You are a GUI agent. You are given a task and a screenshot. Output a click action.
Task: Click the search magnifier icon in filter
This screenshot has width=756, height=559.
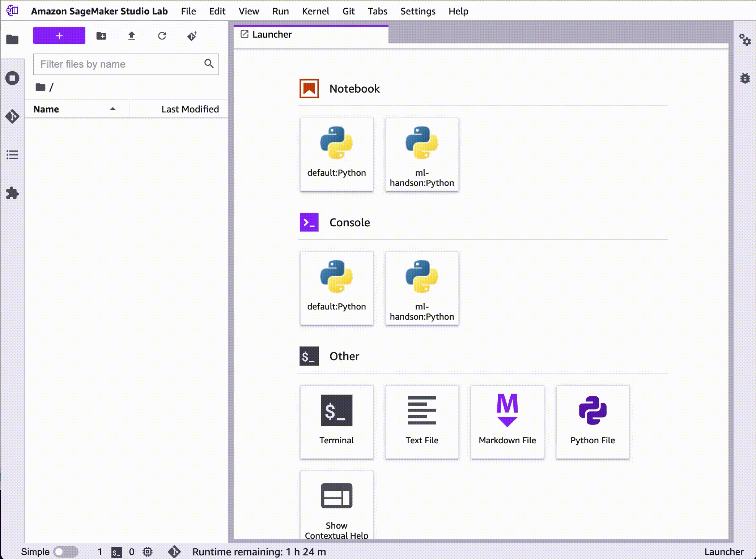point(209,64)
